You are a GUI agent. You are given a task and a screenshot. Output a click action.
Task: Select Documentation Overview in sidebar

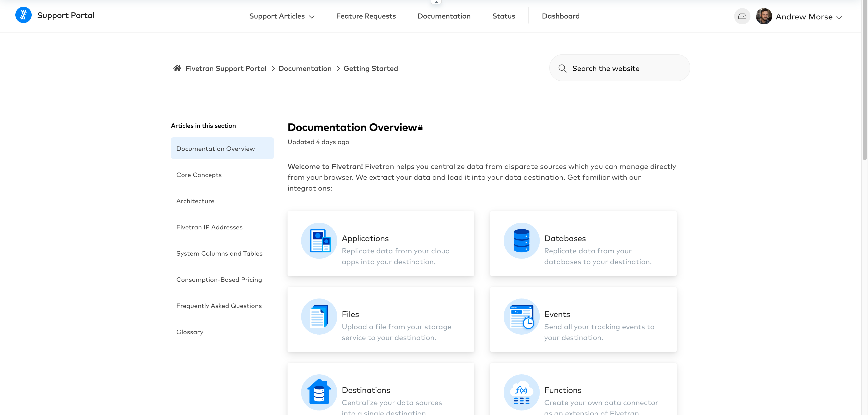[222, 148]
